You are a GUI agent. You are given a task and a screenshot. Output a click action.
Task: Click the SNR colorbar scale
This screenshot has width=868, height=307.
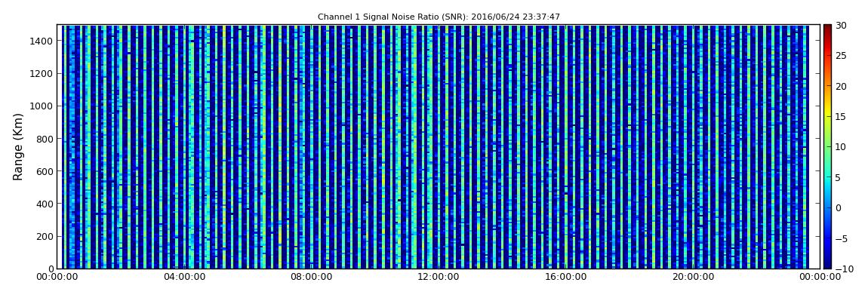click(x=827, y=146)
